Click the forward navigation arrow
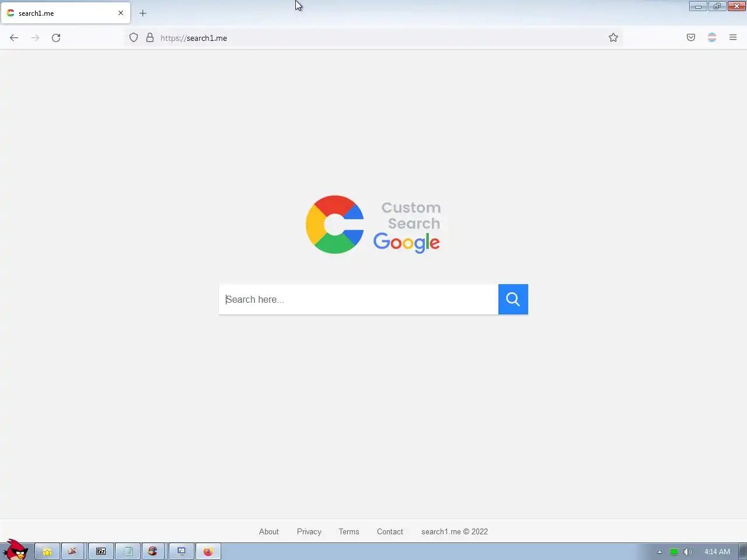Viewport: 747px width, 560px height. tap(35, 38)
